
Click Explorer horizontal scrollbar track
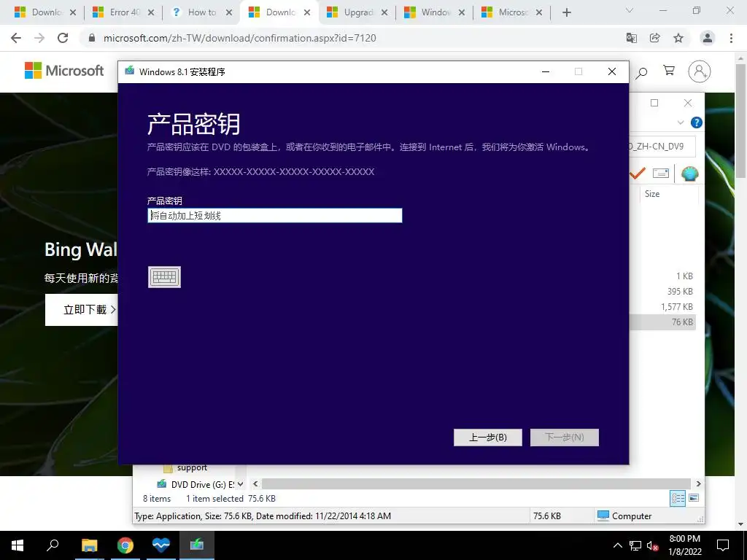click(476, 484)
